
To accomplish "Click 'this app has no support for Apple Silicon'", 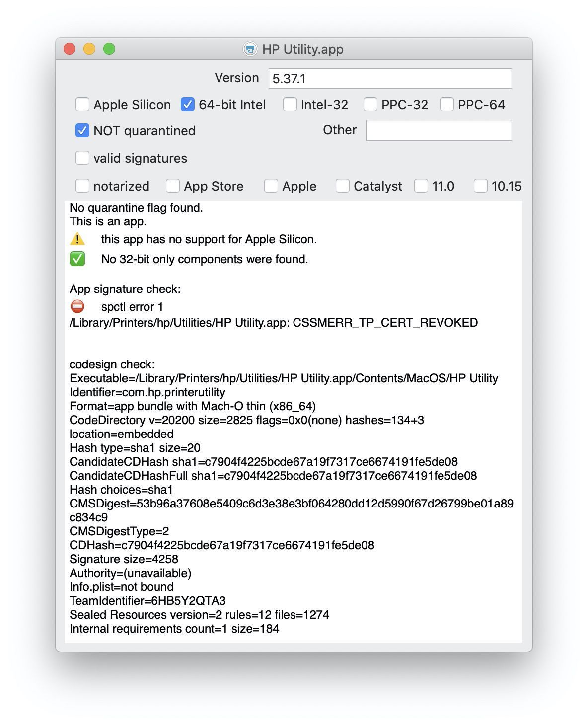I will [209, 239].
